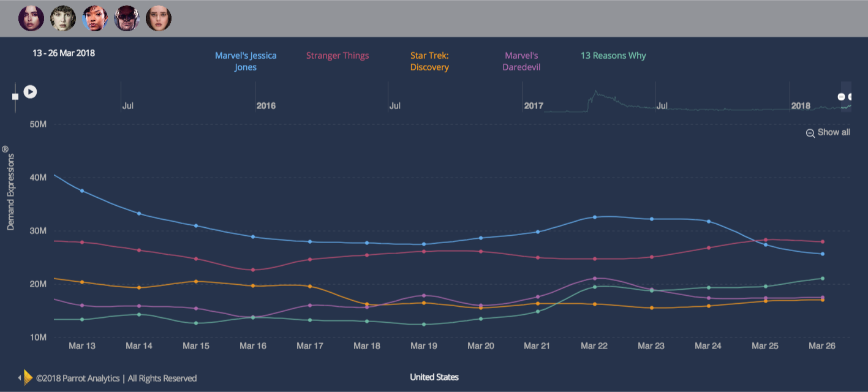Image resolution: width=868 pixels, height=392 pixels.
Task: Click the 2017 timeline marker
Action: [x=534, y=106]
